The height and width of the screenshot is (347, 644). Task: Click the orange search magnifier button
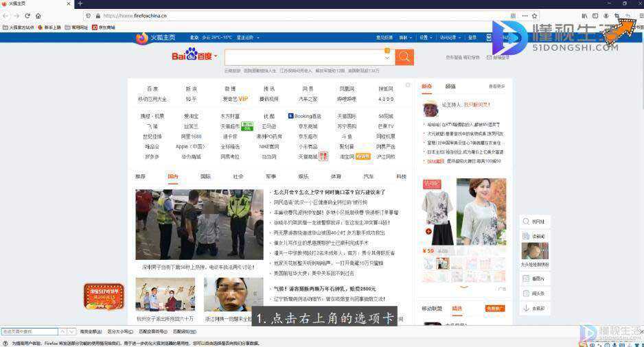(404, 57)
